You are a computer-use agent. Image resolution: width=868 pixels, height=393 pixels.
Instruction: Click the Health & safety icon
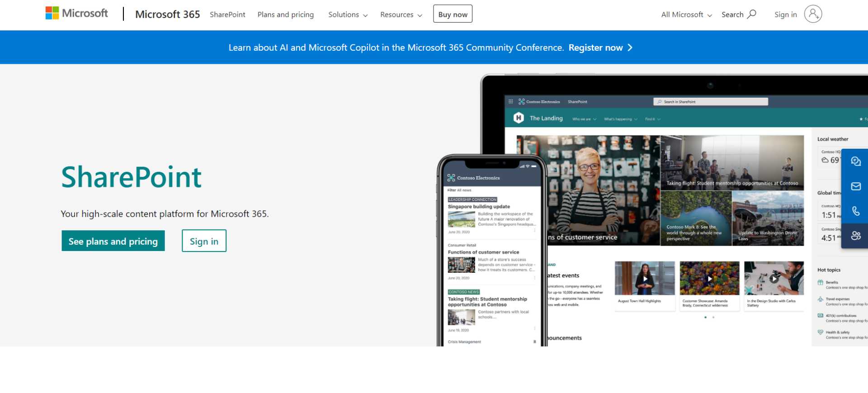pos(820,332)
